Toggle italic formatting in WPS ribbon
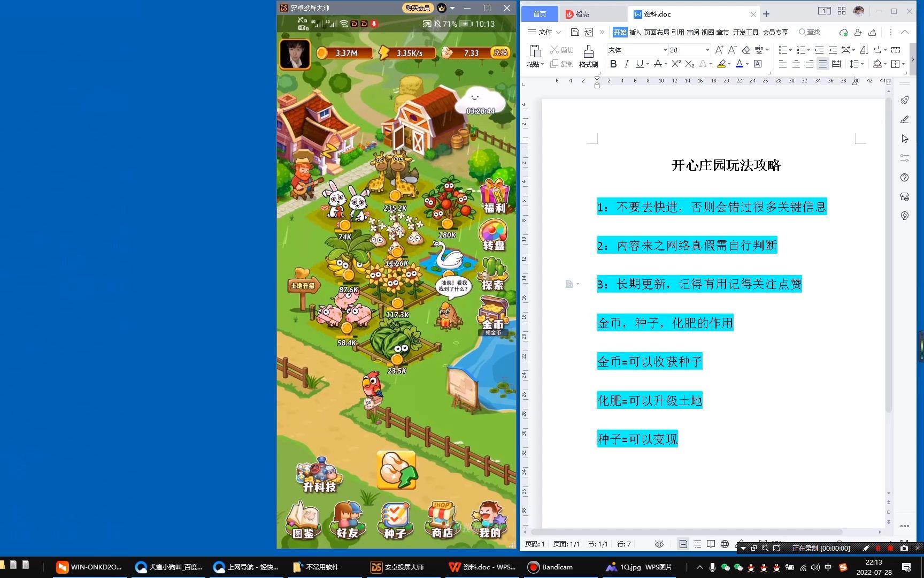 click(x=626, y=64)
